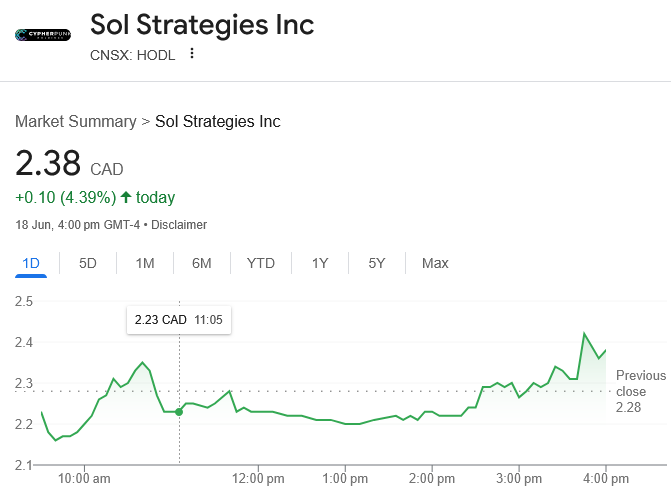
Task: Open the 5Y chart range
Action: pos(377,263)
